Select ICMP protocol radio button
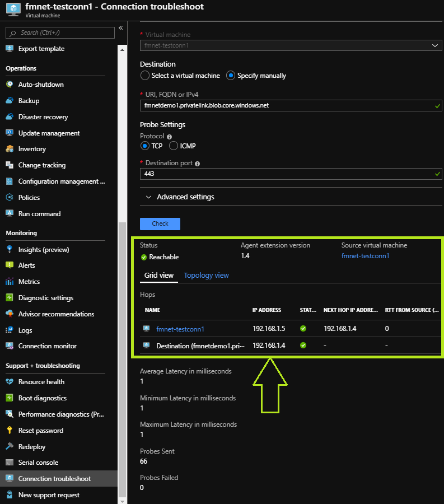Screen dimensions: 444x504 click(x=174, y=146)
